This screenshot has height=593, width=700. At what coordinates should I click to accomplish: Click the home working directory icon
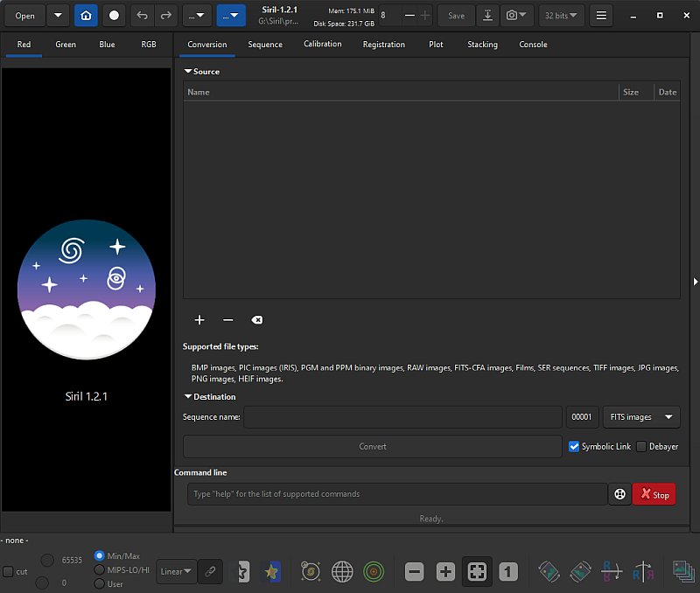click(86, 16)
